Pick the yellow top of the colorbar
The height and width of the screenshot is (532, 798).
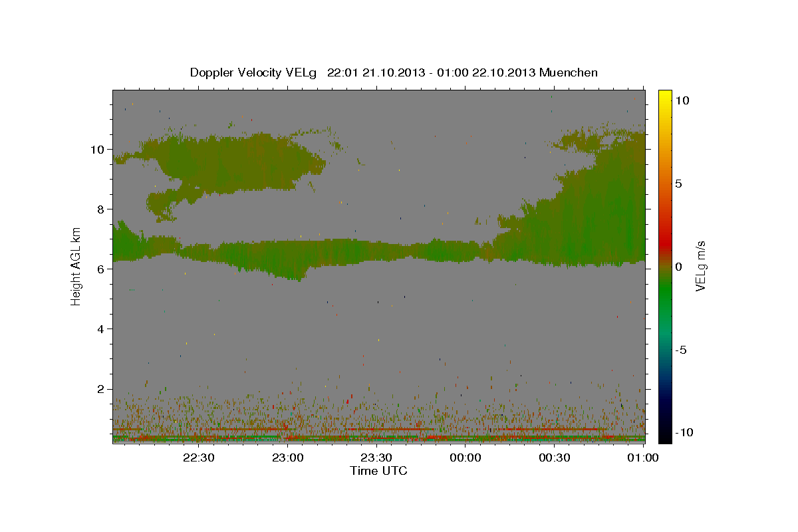point(664,96)
